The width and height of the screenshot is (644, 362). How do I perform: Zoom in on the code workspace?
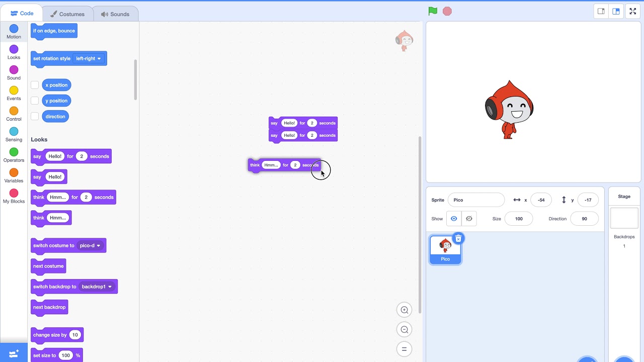pos(404,310)
